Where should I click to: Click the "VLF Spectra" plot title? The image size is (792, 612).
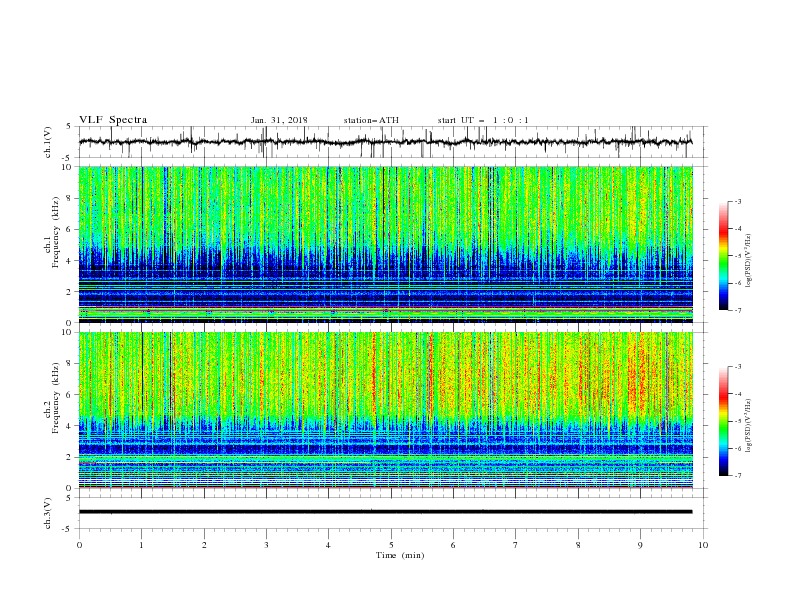(x=113, y=120)
